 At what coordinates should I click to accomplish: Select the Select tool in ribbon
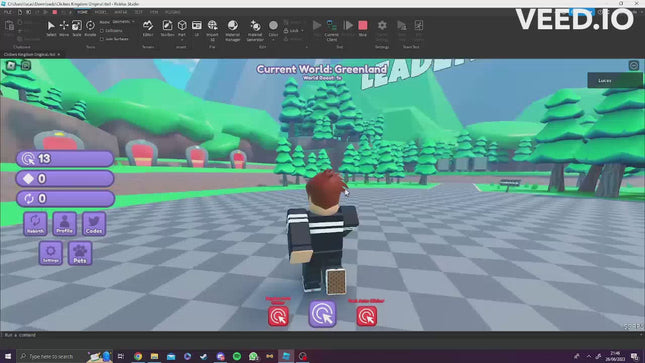click(51, 28)
